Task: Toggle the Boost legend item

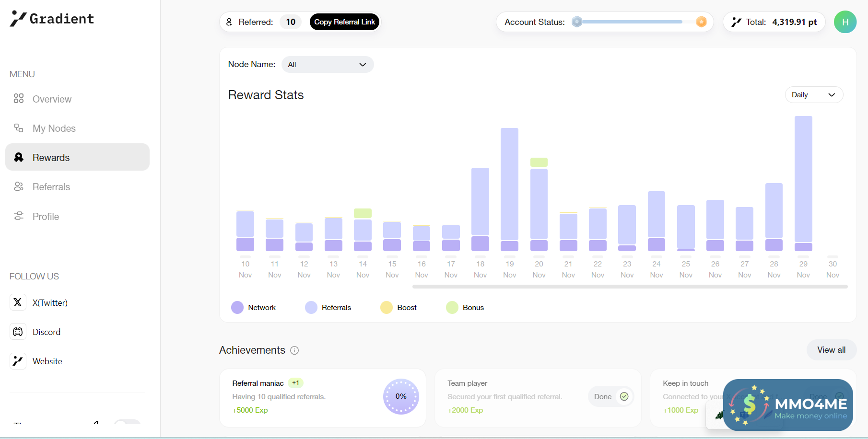Action: pyautogui.click(x=399, y=307)
